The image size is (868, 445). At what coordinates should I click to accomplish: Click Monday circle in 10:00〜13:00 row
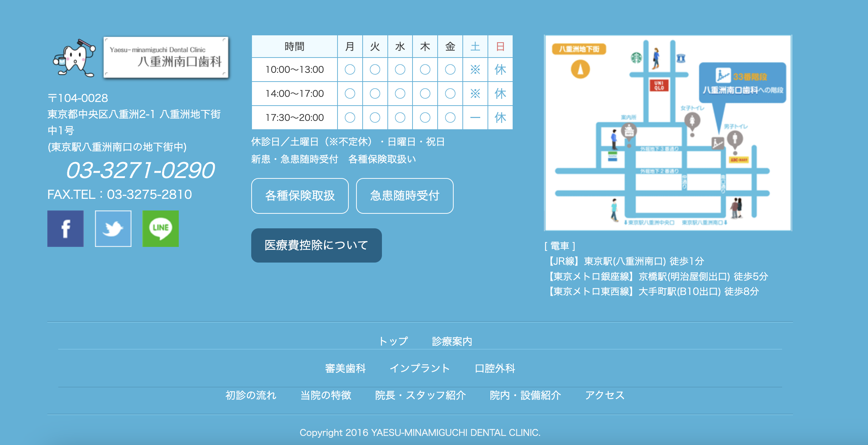tap(350, 70)
